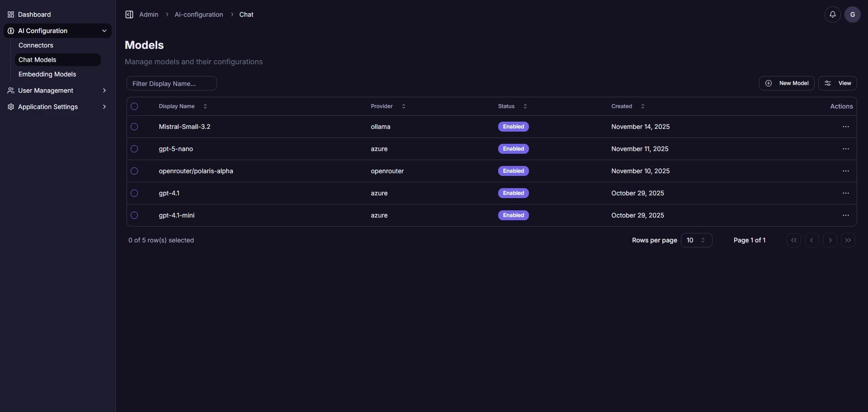Screen dimensions: 868x412
Task: Sort table by Provider using sort icon
Action: click(x=403, y=106)
